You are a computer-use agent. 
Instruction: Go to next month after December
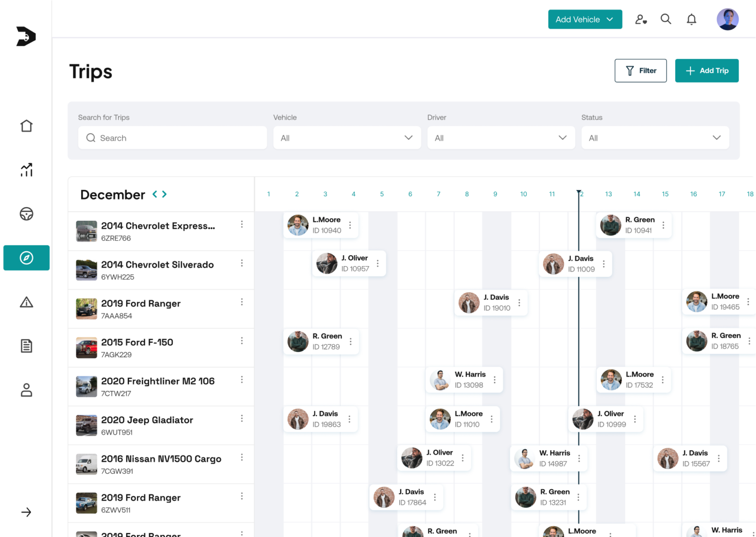(164, 194)
